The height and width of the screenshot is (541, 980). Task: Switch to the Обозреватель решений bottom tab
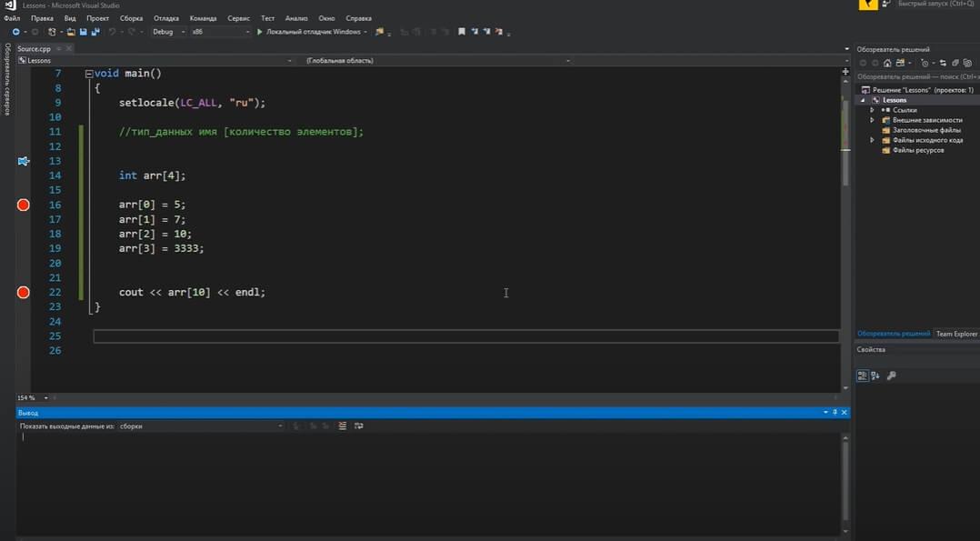(894, 334)
